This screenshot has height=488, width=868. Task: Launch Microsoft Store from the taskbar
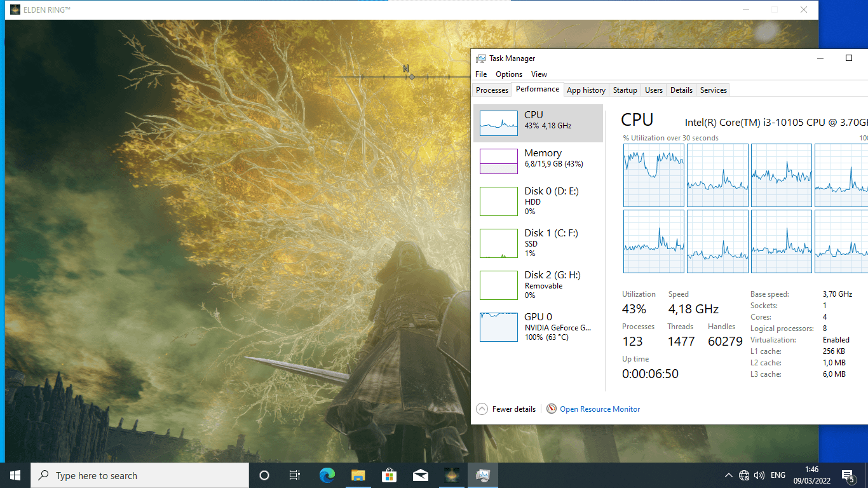click(x=389, y=475)
